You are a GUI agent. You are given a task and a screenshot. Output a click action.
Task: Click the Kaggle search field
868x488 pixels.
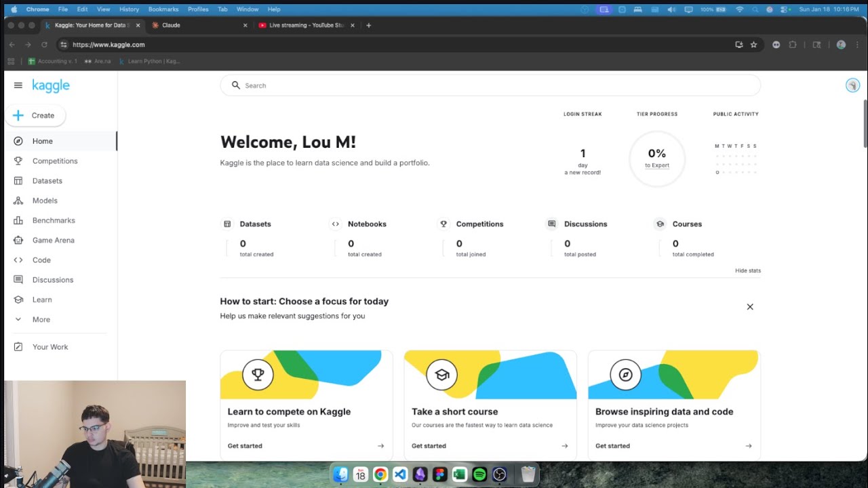[490, 85]
